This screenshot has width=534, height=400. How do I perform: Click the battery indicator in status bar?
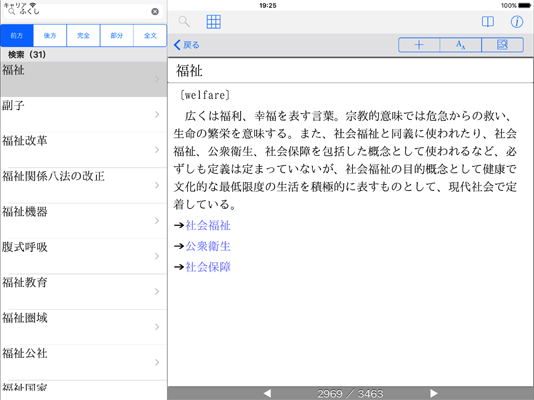524,5
